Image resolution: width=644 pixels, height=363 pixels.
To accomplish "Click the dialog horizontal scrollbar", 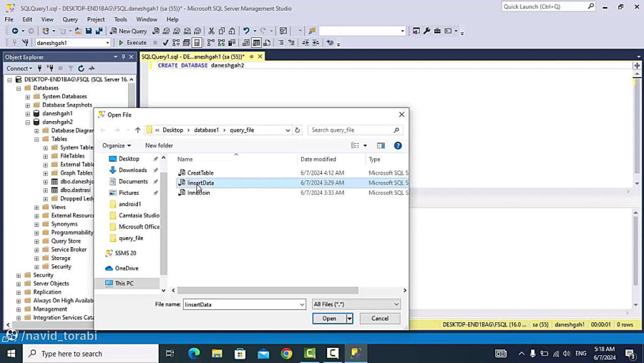I will pos(268,290).
